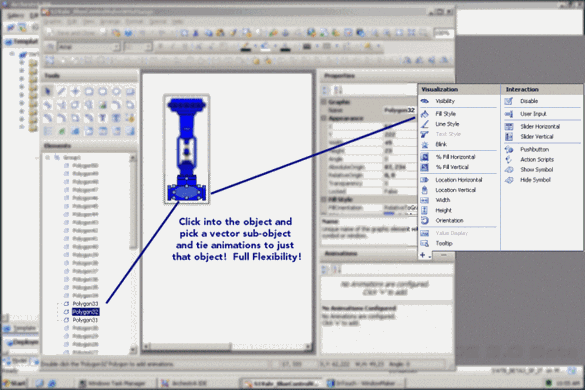This screenshot has height=390, width=585.
Task: Click the User Input interaction icon
Action: (509, 114)
